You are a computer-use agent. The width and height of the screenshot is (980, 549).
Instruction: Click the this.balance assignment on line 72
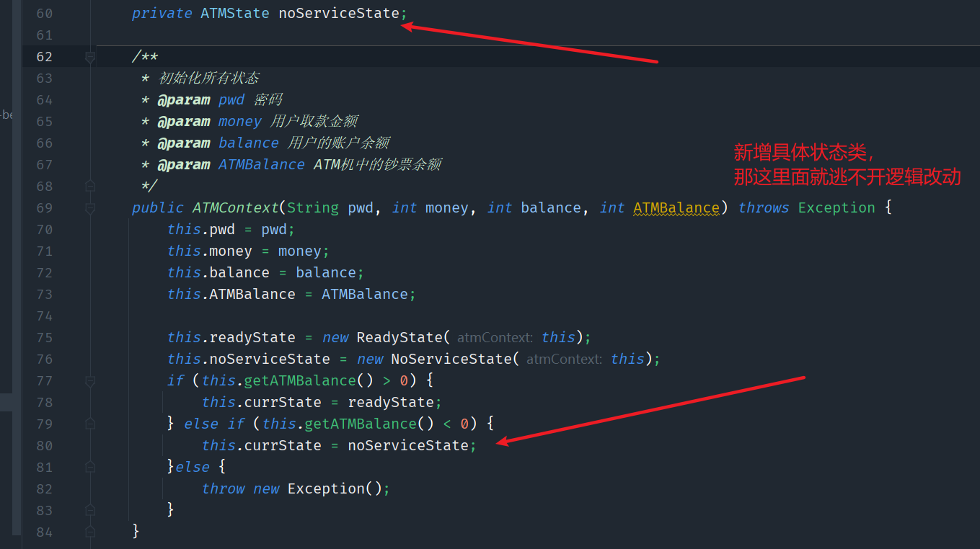(x=265, y=272)
